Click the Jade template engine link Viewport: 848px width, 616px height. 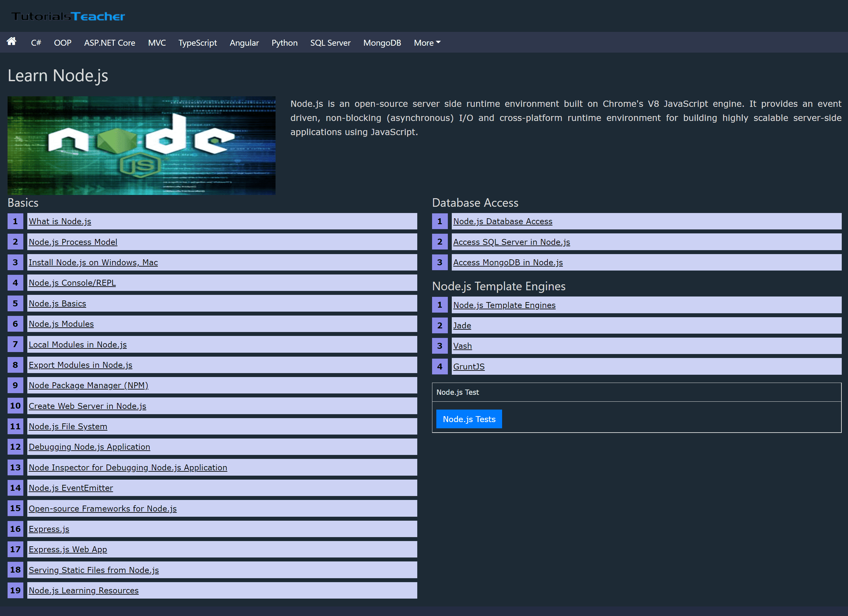[462, 325]
